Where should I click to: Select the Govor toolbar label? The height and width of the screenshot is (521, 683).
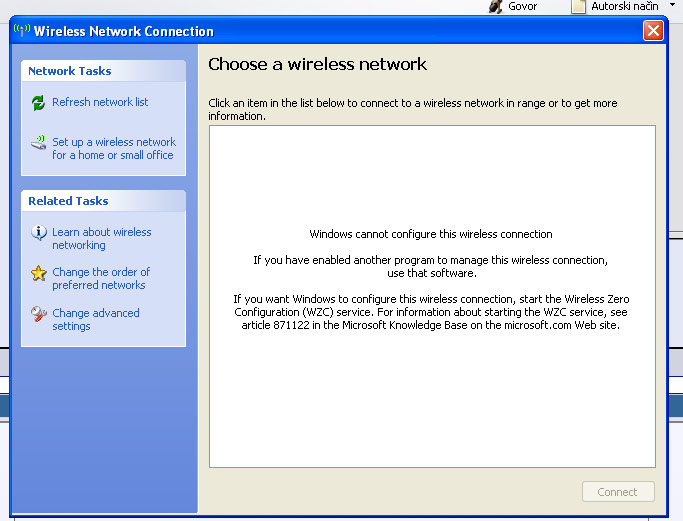coord(522,7)
